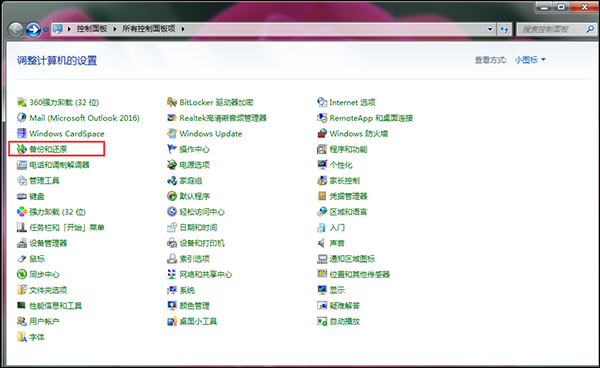Open the 备份和还原 icon
This screenshot has height=368, width=600.
[21, 149]
